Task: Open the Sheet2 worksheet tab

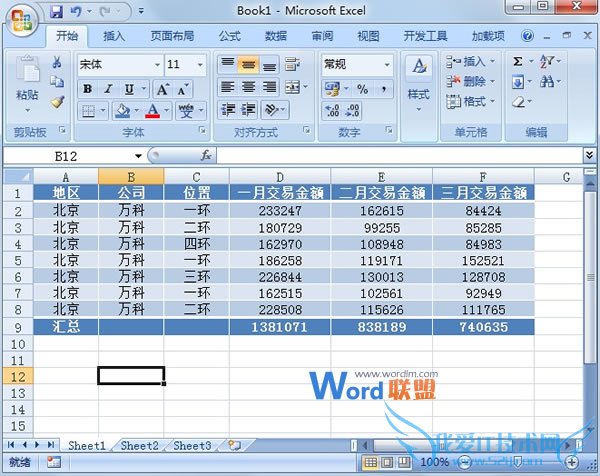Action: [140, 446]
